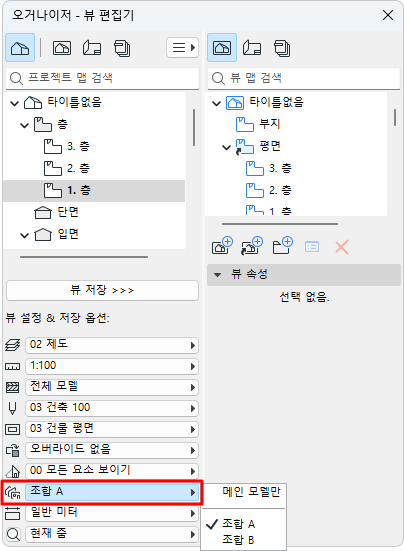
Task: Click the 뷰 맵 검색 search field
Action: click(304, 78)
